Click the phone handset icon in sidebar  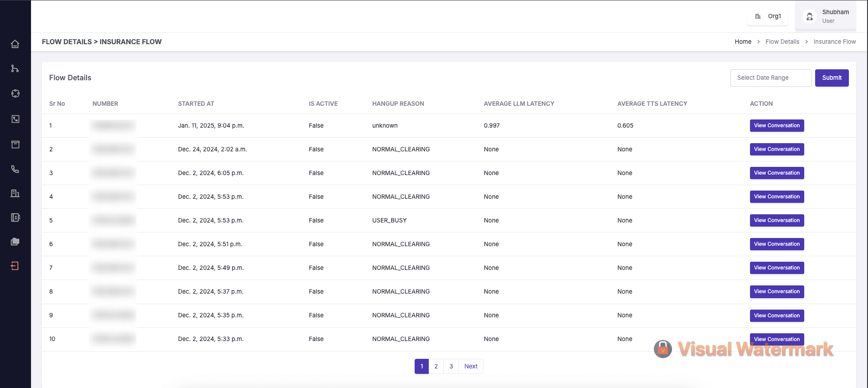(x=15, y=169)
